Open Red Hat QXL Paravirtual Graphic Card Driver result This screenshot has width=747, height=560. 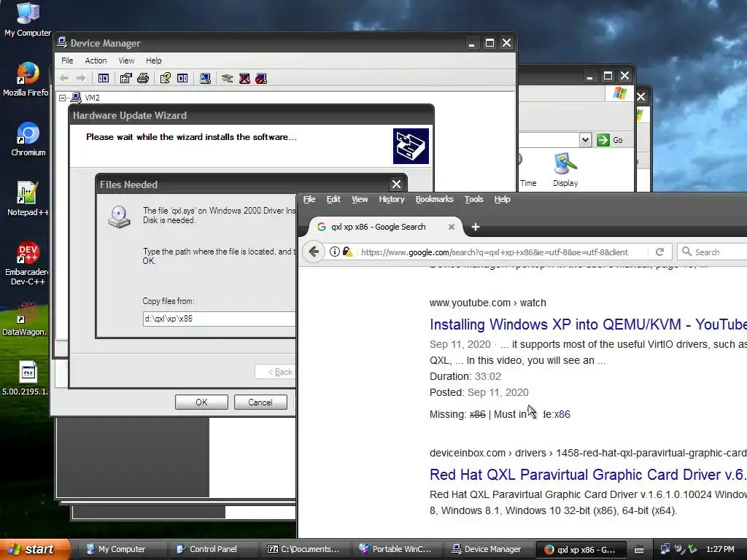[x=588, y=474]
